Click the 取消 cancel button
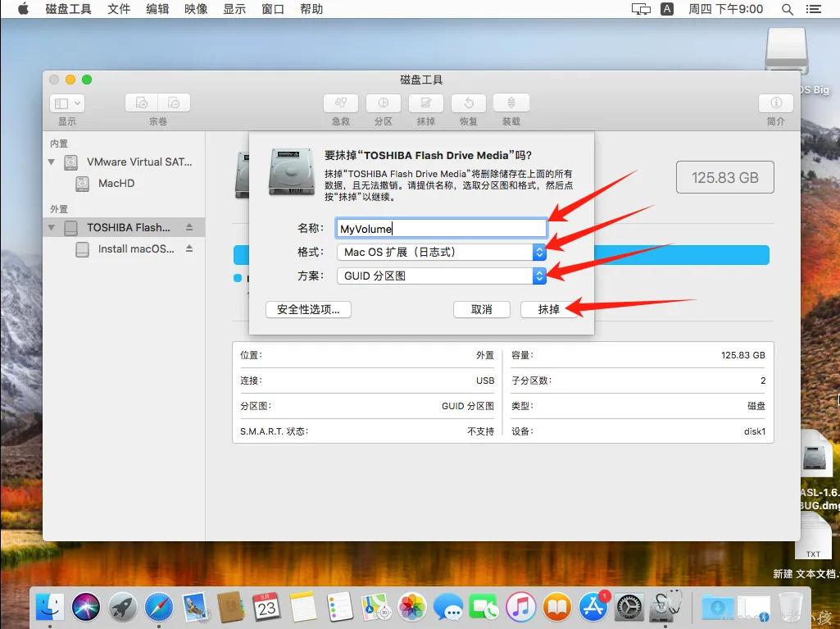This screenshot has height=629, width=840. coord(482,309)
